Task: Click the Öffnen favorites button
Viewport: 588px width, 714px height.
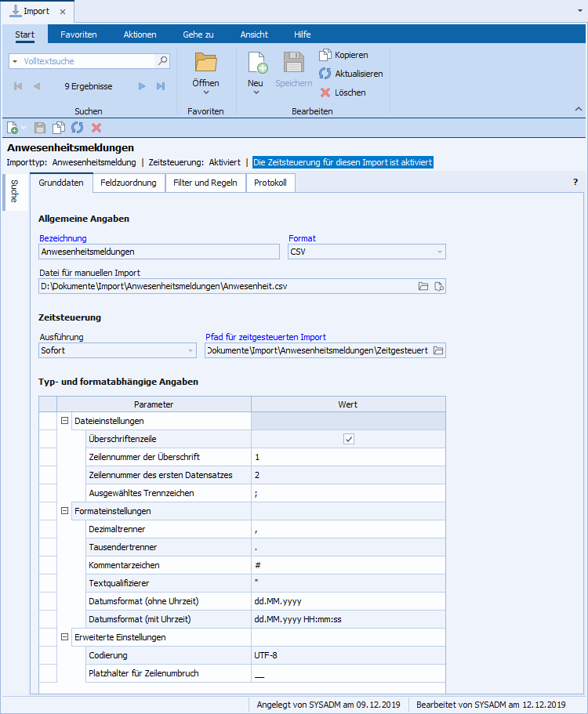Action: coord(205,71)
